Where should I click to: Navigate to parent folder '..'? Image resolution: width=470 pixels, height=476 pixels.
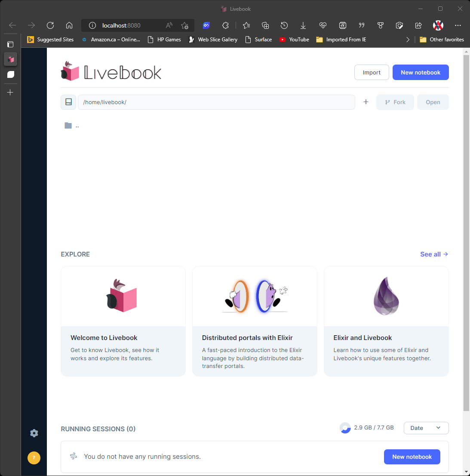[71, 126]
